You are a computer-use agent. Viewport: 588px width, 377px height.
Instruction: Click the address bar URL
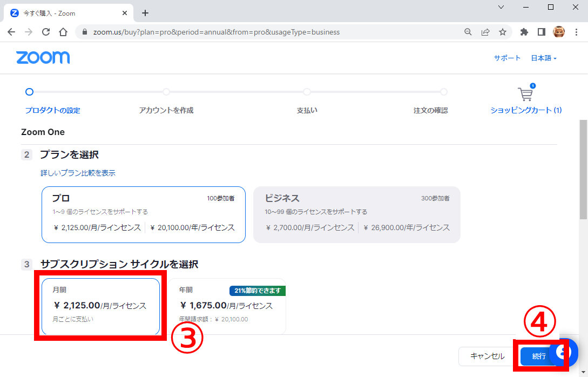point(217,32)
